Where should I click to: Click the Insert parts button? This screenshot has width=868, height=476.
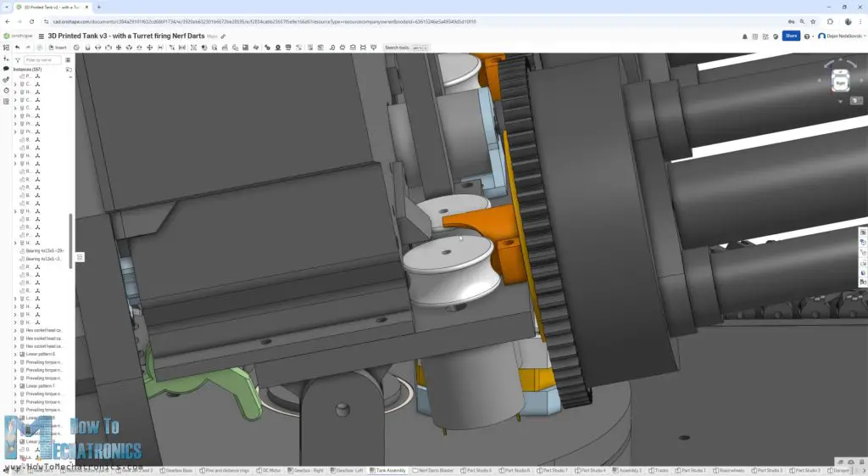[x=57, y=48]
